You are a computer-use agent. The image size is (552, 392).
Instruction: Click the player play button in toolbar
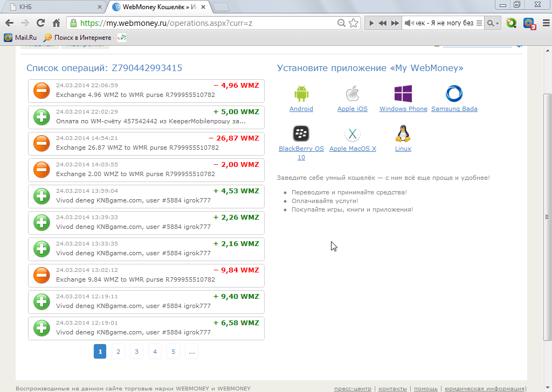(x=371, y=23)
